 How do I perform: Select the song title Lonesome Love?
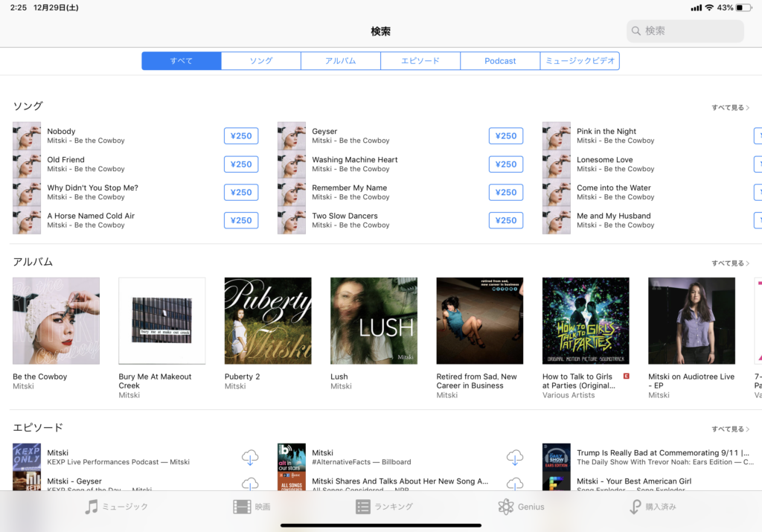pyautogui.click(x=605, y=159)
